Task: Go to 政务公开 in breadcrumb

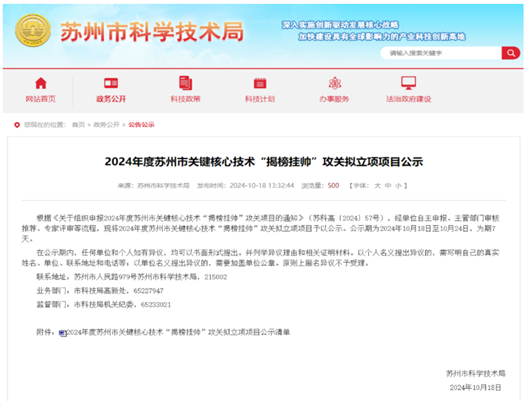Action: (x=107, y=125)
